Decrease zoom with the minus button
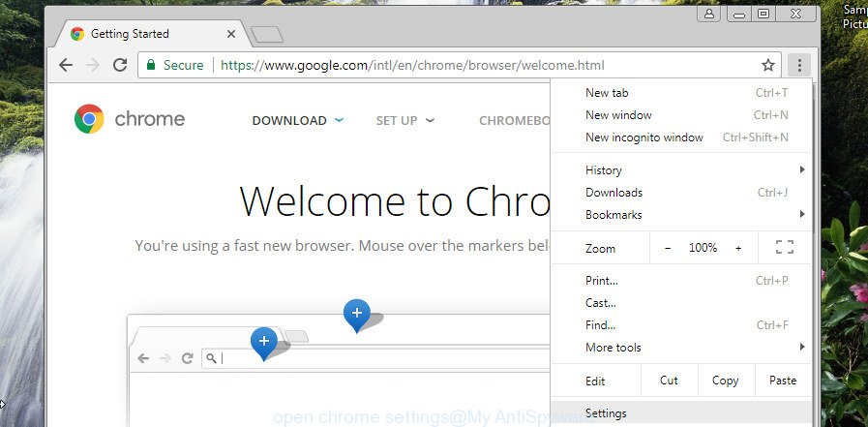868x427 pixels. 668,248
